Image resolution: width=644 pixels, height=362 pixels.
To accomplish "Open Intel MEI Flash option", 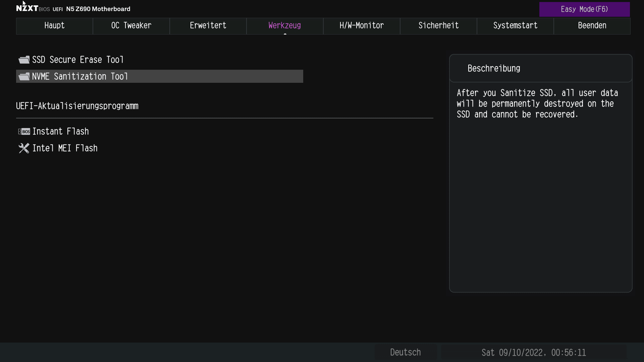I will click(x=65, y=148).
